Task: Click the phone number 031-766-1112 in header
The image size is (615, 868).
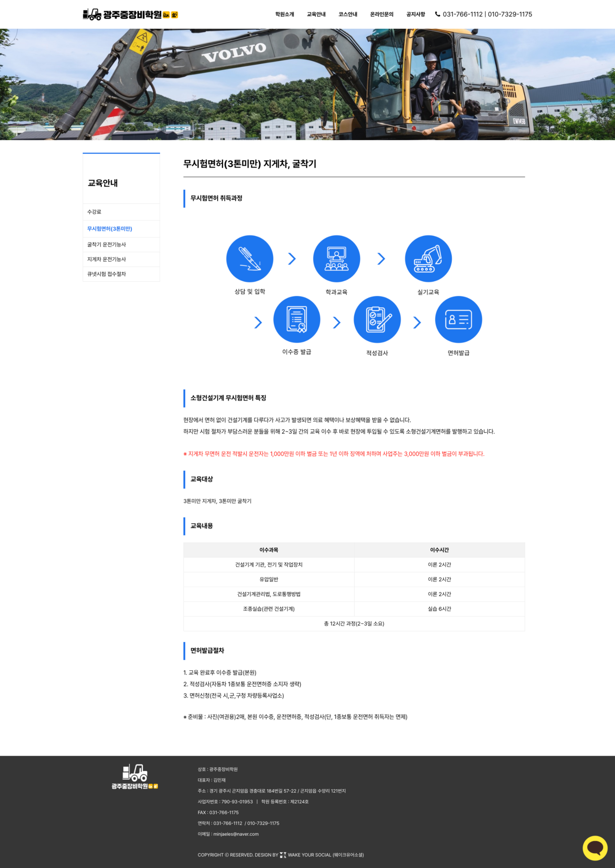Action: coord(463,14)
